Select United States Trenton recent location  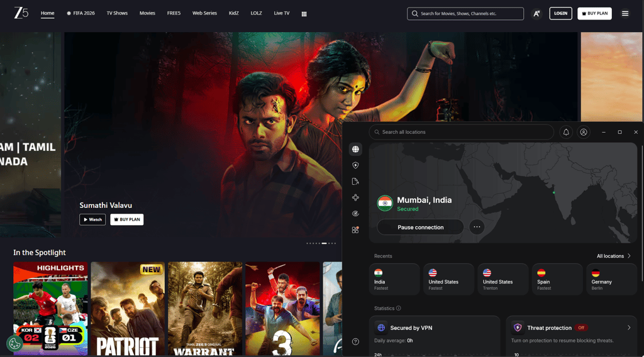point(502,280)
